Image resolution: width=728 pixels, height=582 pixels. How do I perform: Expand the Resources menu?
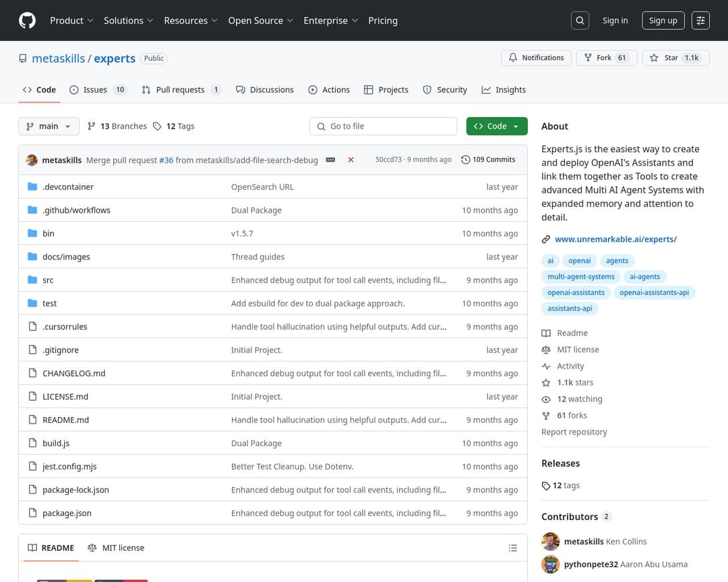(190, 20)
